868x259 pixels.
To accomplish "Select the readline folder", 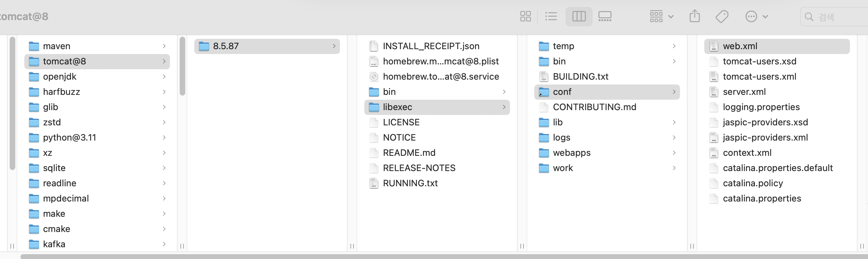I will (x=97, y=183).
